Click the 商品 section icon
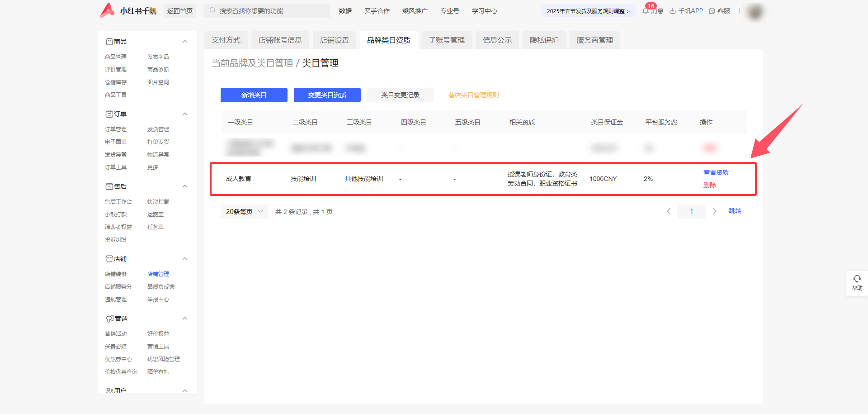This screenshot has height=414, width=868. click(109, 42)
